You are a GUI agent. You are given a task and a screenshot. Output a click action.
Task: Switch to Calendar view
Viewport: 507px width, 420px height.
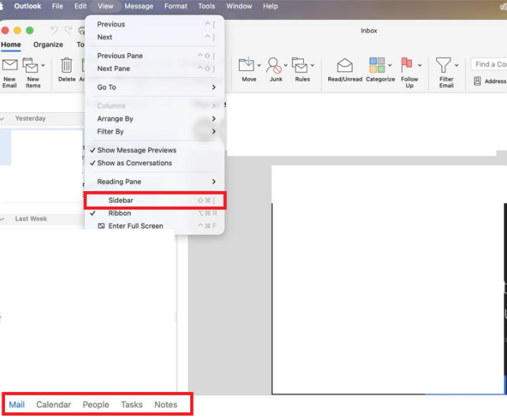click(x=54, y=404)
